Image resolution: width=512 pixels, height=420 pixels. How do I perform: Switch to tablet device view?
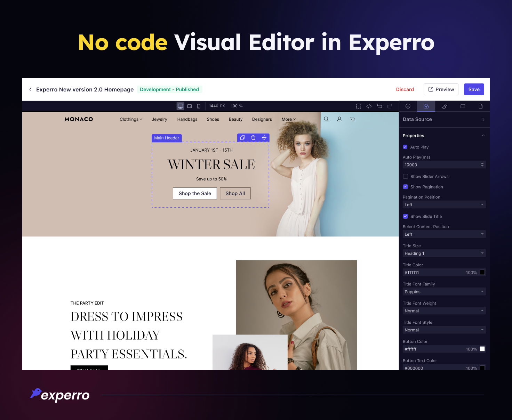point(190,106)
